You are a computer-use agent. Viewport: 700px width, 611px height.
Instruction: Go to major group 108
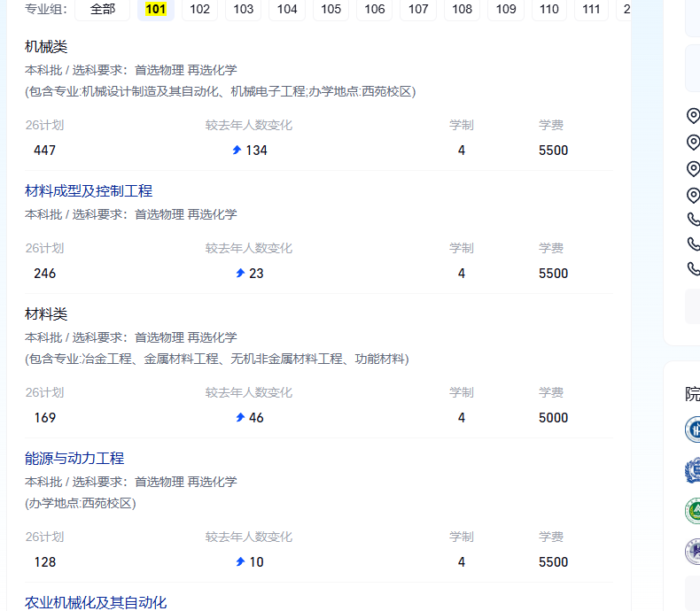(x=462, y=9)
